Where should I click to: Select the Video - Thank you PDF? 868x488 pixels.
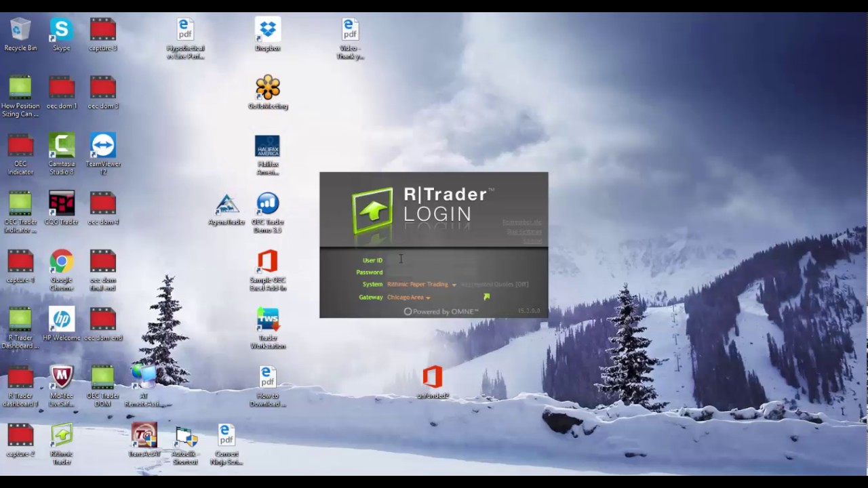350,39
